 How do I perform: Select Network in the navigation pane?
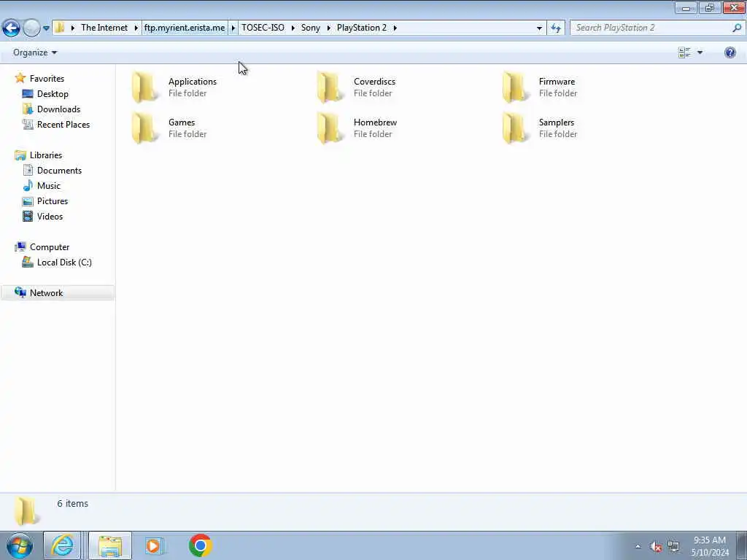(x=57, y=293)
